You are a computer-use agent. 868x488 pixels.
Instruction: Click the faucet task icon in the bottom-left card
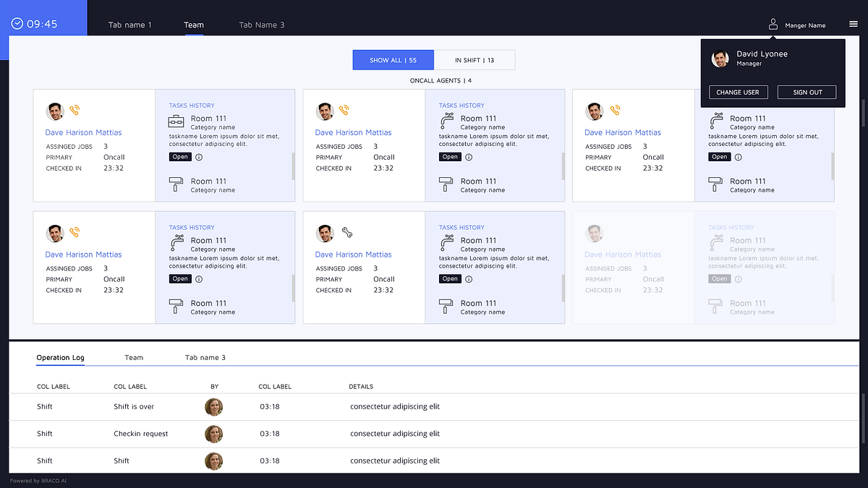point(177,243)
